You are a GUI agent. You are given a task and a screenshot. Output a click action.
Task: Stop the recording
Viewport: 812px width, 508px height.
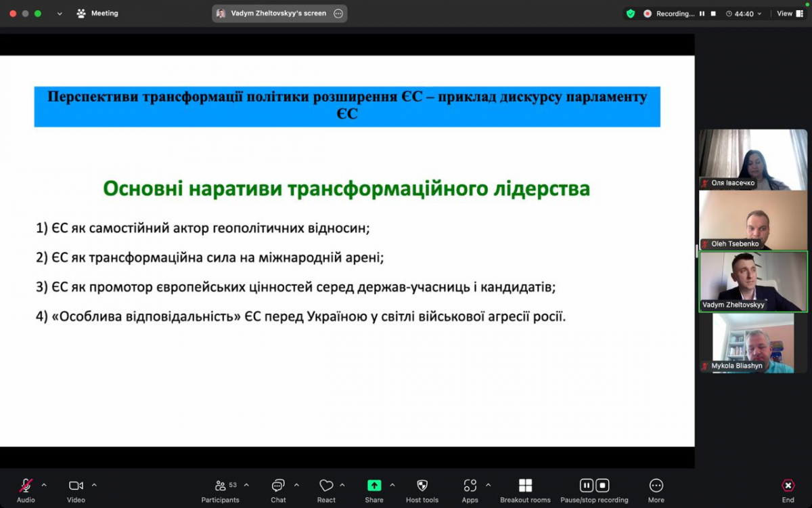click(601, 485)
